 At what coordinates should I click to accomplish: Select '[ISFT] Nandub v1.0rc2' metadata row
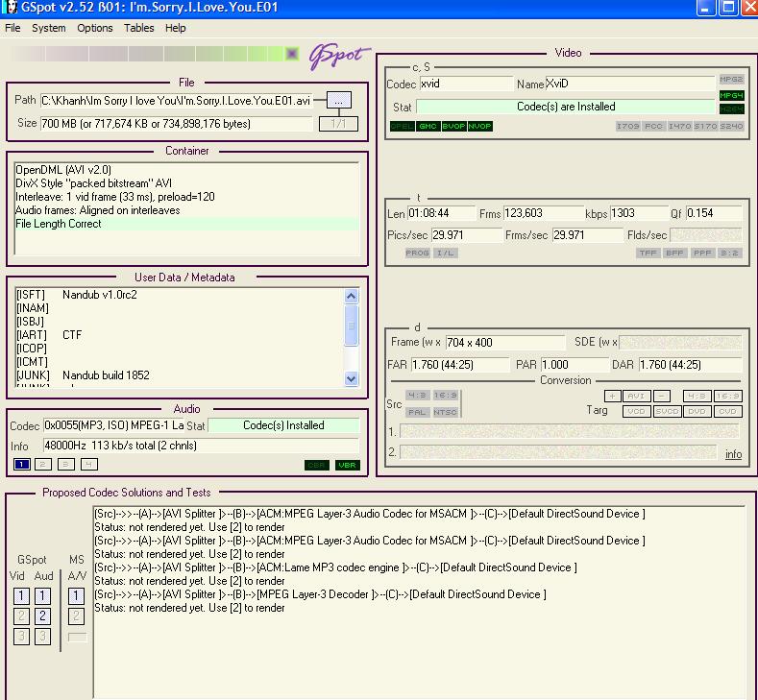(180, 295)
